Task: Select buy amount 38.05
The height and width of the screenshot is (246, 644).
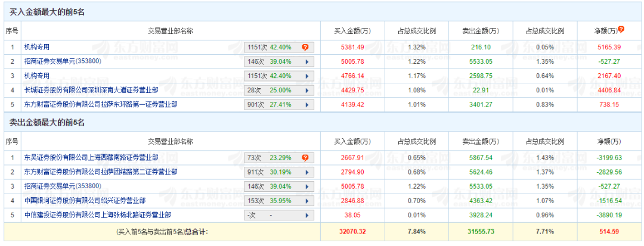Action: pos(352,214)
